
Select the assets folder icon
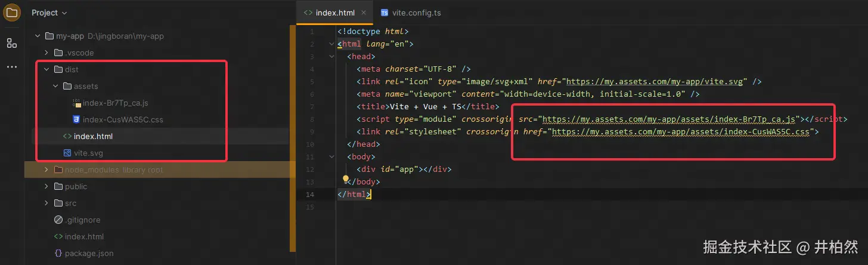click(x=67, y=86)
